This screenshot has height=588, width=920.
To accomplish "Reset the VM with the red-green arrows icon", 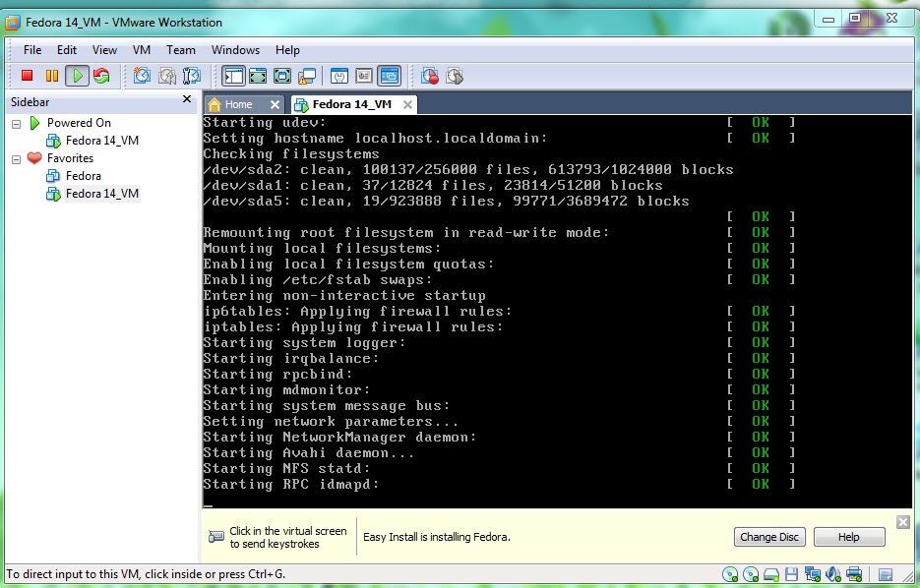I will tap(101, 76).
